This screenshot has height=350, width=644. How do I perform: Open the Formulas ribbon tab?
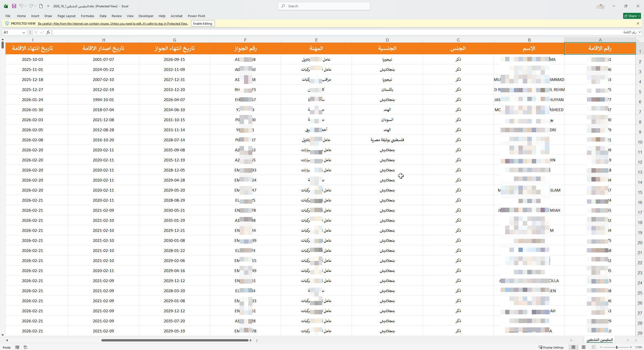coord(88,16)
